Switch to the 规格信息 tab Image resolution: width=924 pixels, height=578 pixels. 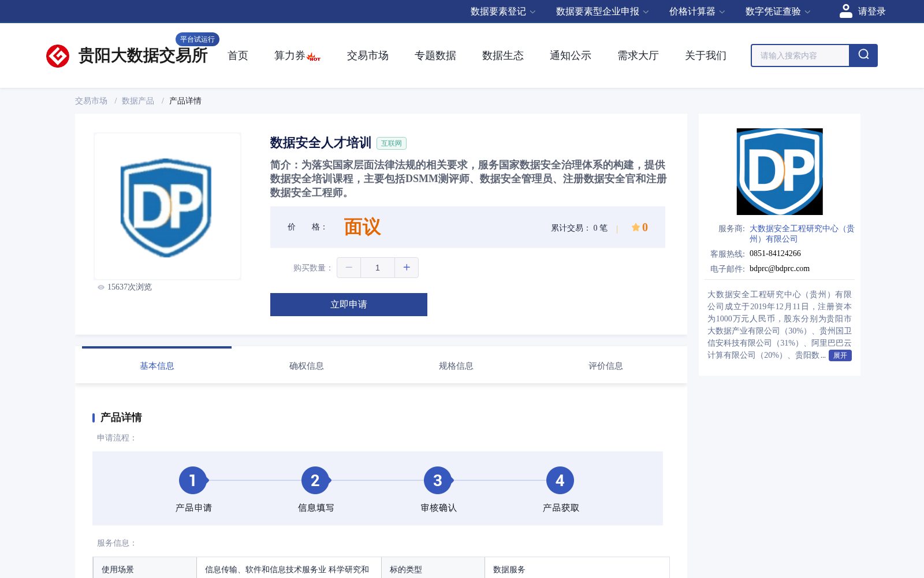456,366
